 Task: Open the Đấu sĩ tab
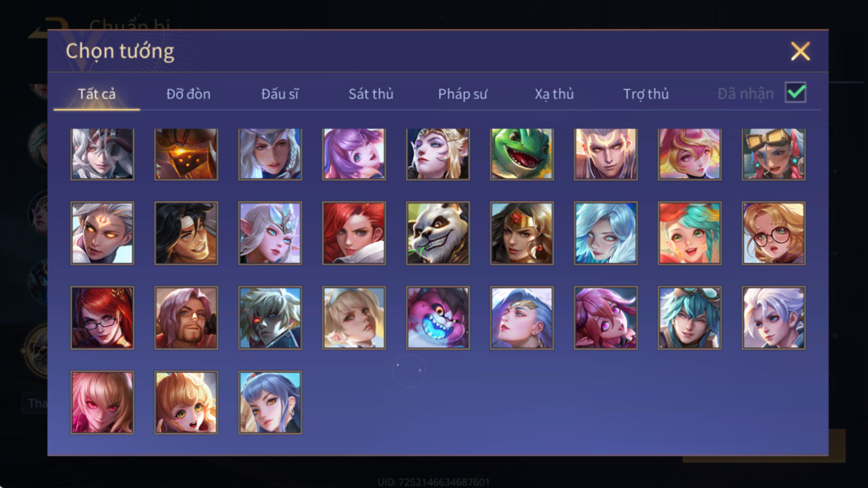[x=280, y=94]
